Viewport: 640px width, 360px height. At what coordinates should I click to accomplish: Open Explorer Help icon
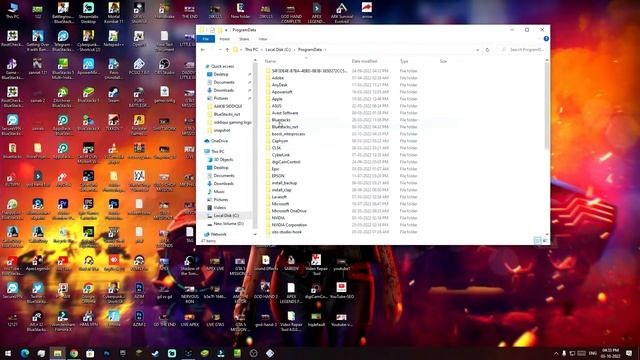[546, 39]
